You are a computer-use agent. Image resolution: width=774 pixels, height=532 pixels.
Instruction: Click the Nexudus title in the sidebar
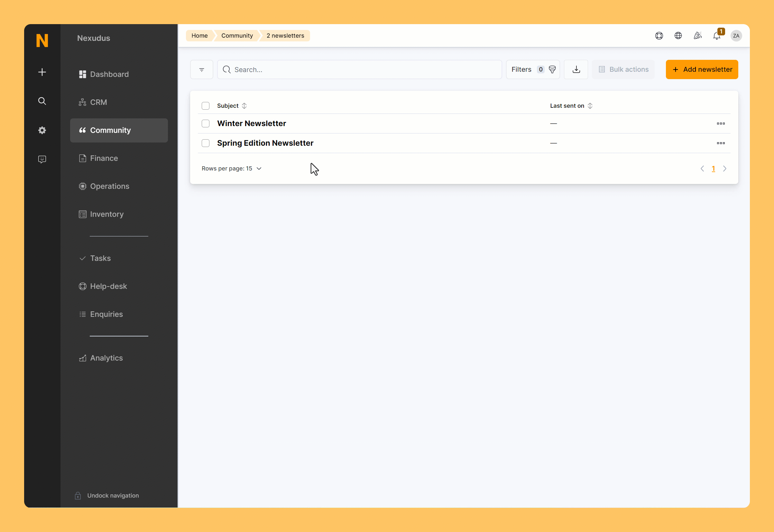click(94, 38)
